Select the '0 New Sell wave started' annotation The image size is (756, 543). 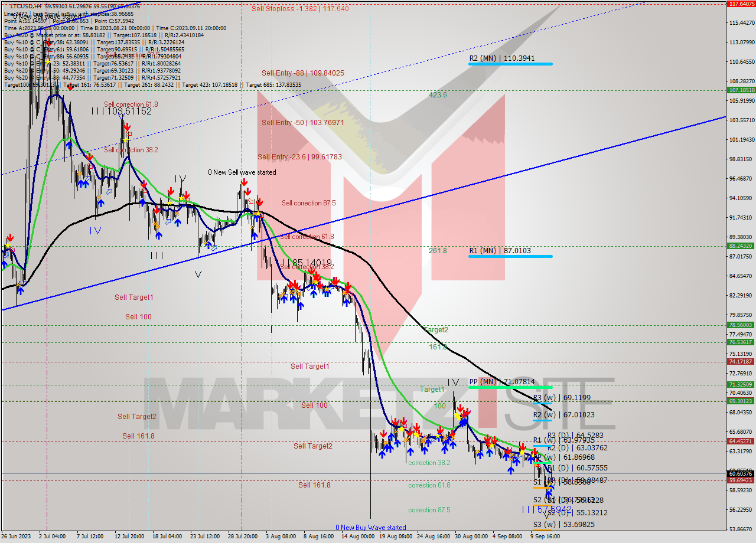tap(242, 172)
